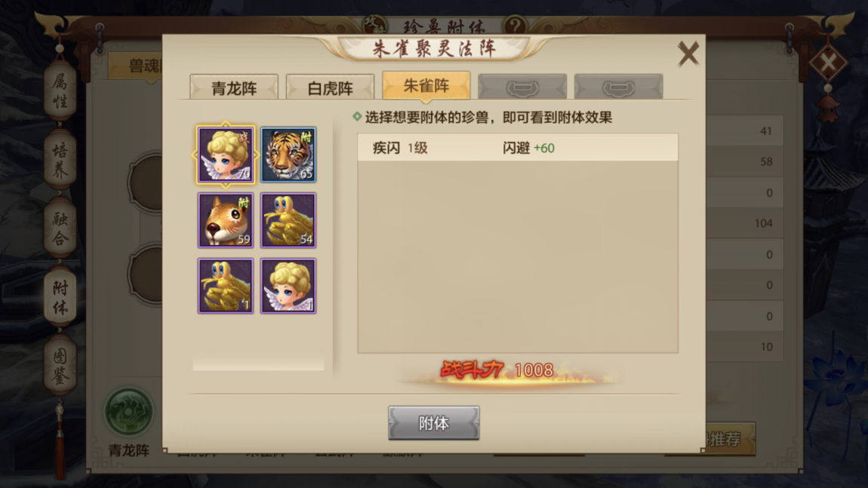Click the green 青龙阵 orb icon
The image size is (868, 488).
(x=129, y=412)
